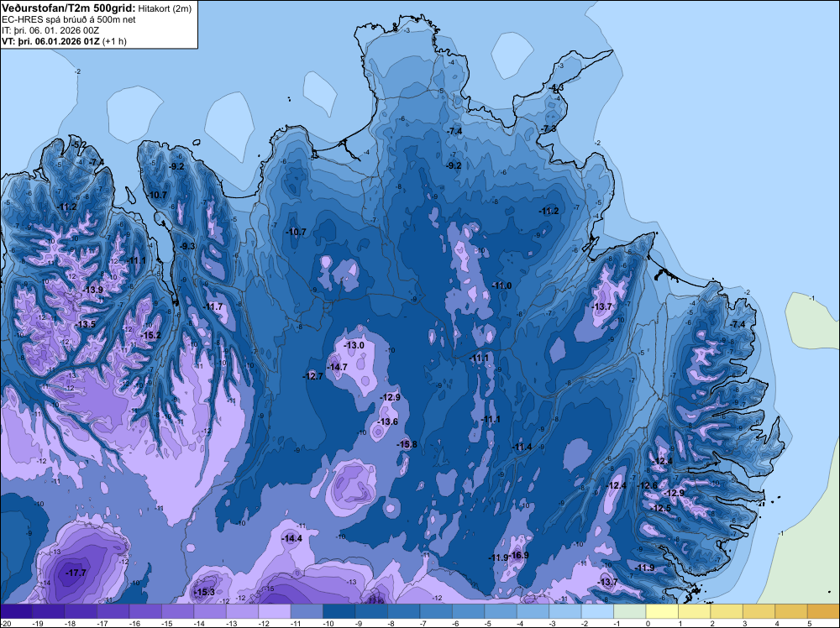The image size is (840, 628).
Task: Click the legend swatch labeled 2
Action: (x=727, y=611)
